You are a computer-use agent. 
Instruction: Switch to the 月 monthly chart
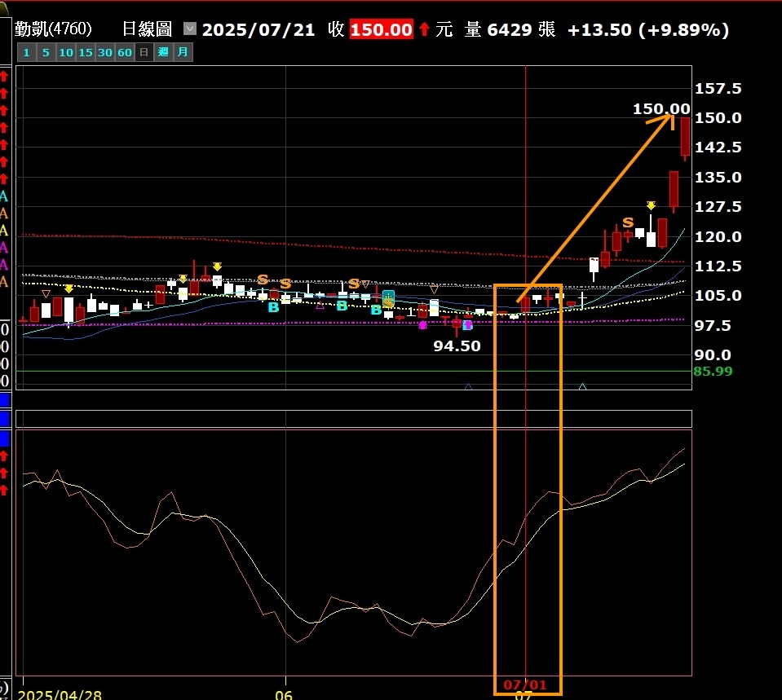183,52
